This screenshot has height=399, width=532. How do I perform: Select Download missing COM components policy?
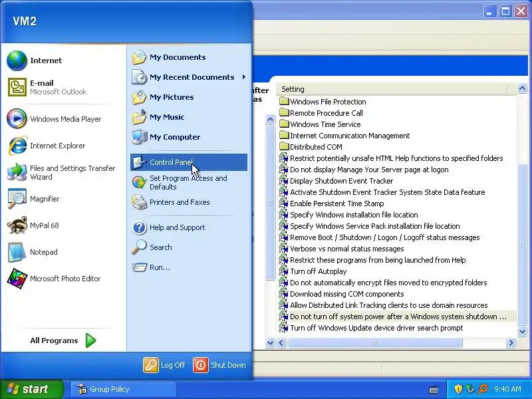tap(341, 294)
